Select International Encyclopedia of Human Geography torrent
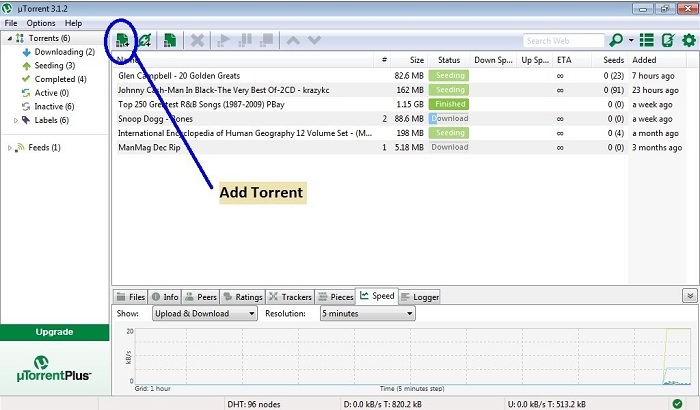 245,133
